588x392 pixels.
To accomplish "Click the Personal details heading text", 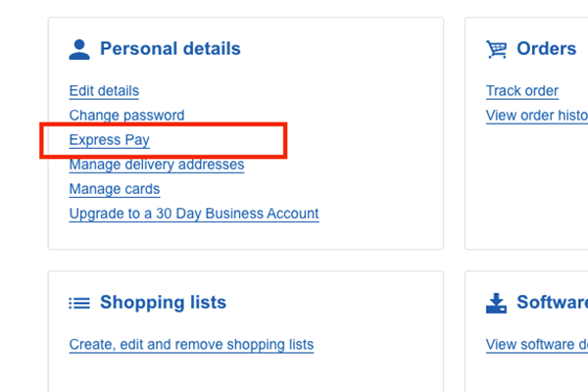I will [171, 49].
